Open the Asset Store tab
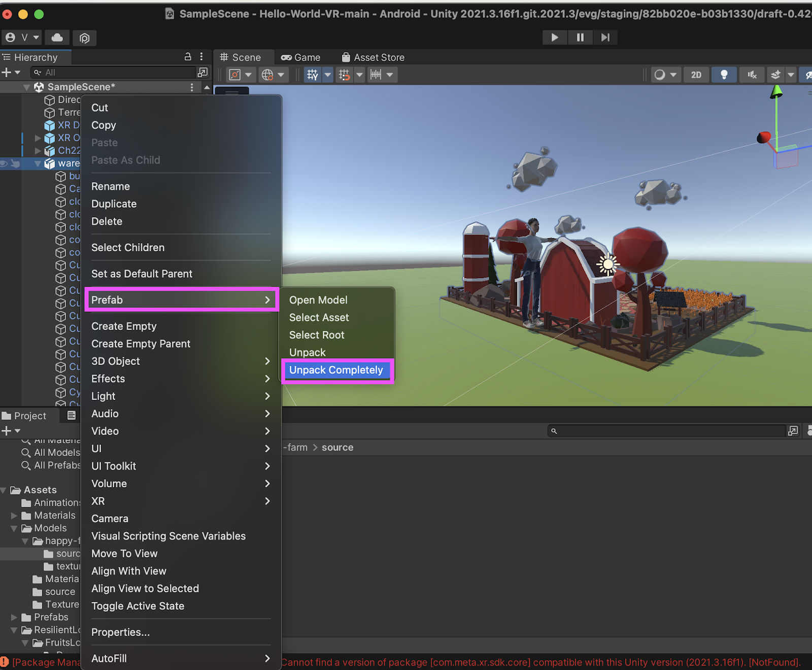Screen dimensions: 812x670 click(x=373, y=57)
